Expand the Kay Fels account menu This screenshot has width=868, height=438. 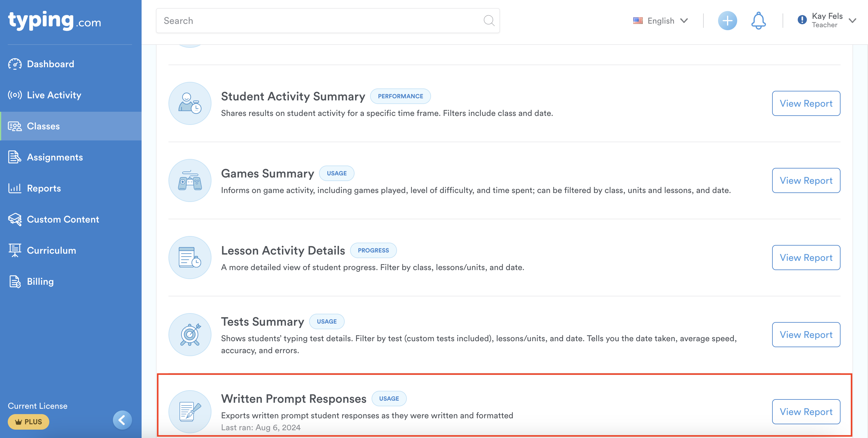[852, 21]
